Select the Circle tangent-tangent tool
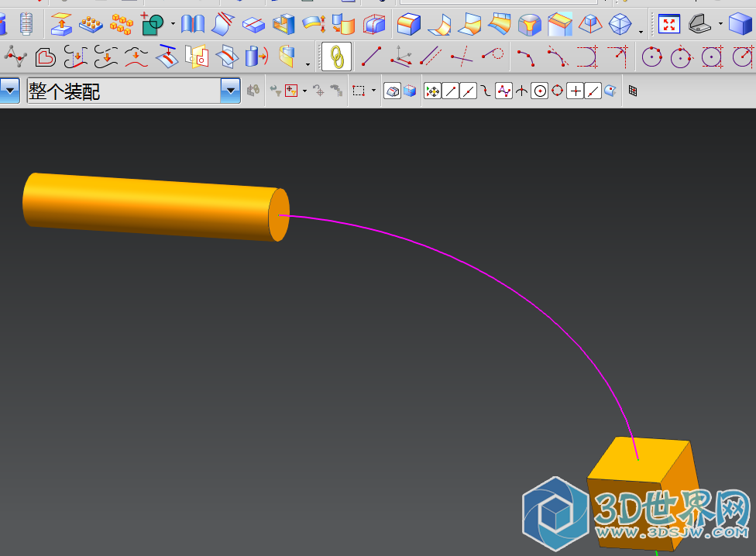Image resolution: width=756 pixels, height=556 pixels. pos(712,57)
